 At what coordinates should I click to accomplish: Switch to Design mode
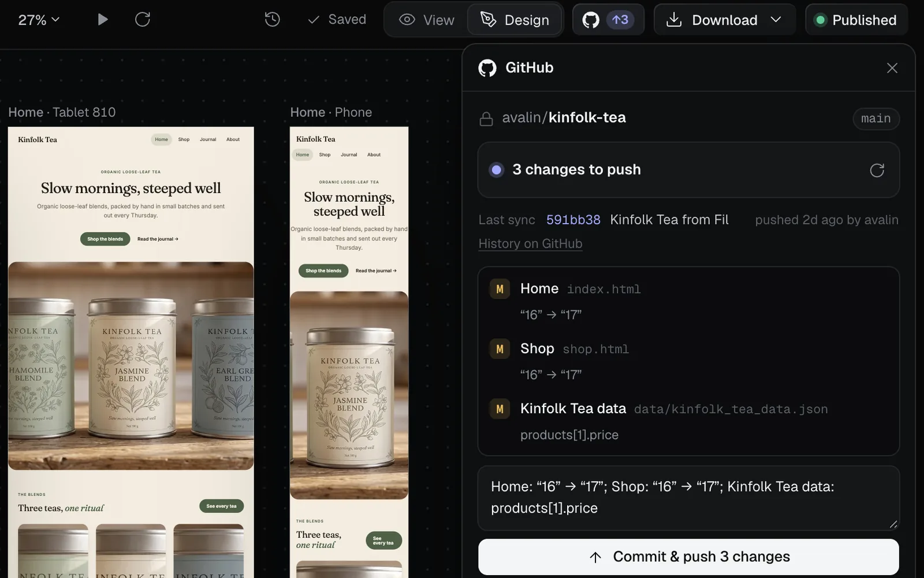pyautogui.click(x=515, y=20)
